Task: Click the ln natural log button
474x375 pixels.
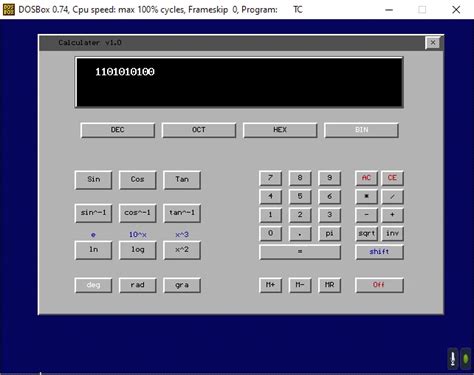Action: (x=94, y=250)
